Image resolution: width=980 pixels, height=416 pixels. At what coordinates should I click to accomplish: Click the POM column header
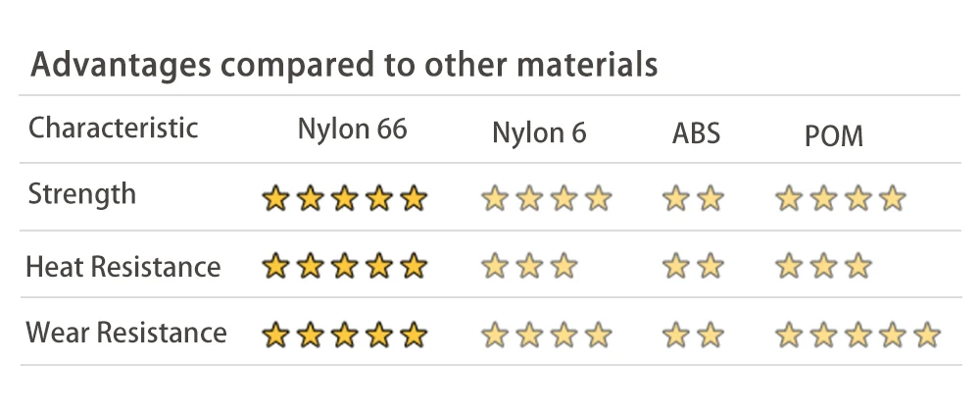point(834,136)
